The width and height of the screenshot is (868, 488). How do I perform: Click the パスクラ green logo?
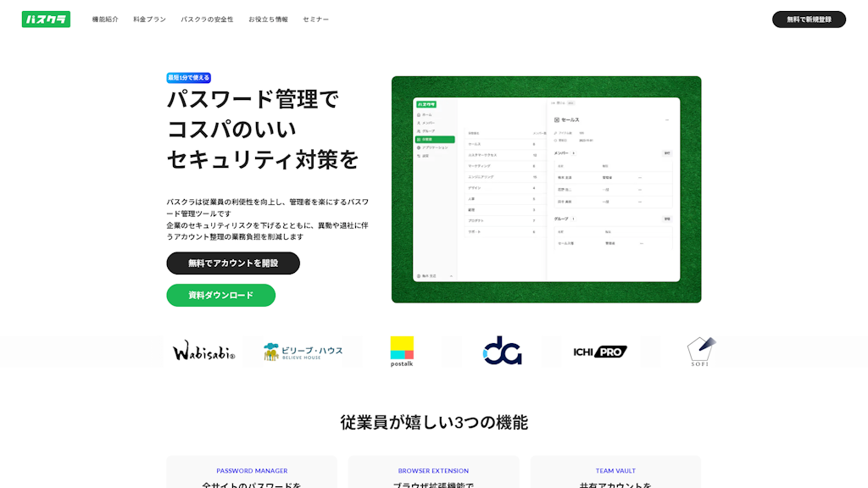pos(46,19)
